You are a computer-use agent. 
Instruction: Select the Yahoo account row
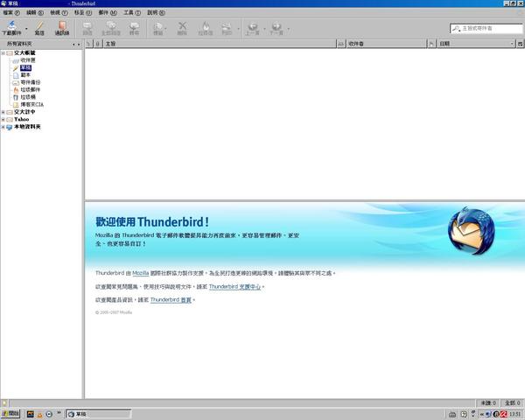[21, 119]
